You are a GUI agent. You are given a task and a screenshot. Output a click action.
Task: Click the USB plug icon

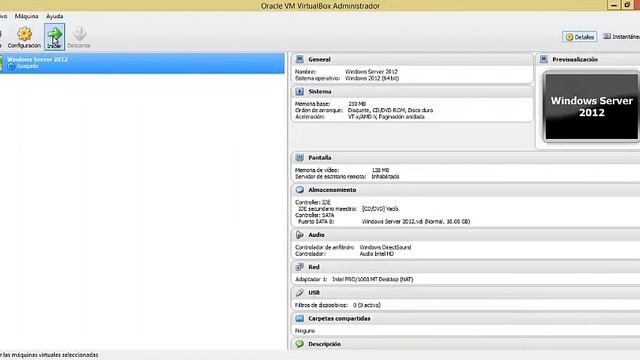click(300, 293)
